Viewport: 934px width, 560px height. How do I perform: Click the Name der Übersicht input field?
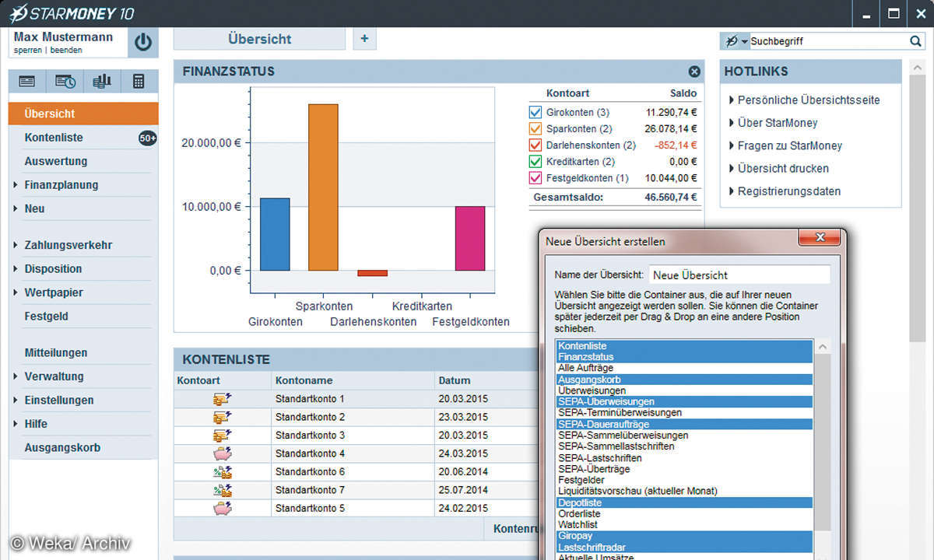[x=739, y=275]
